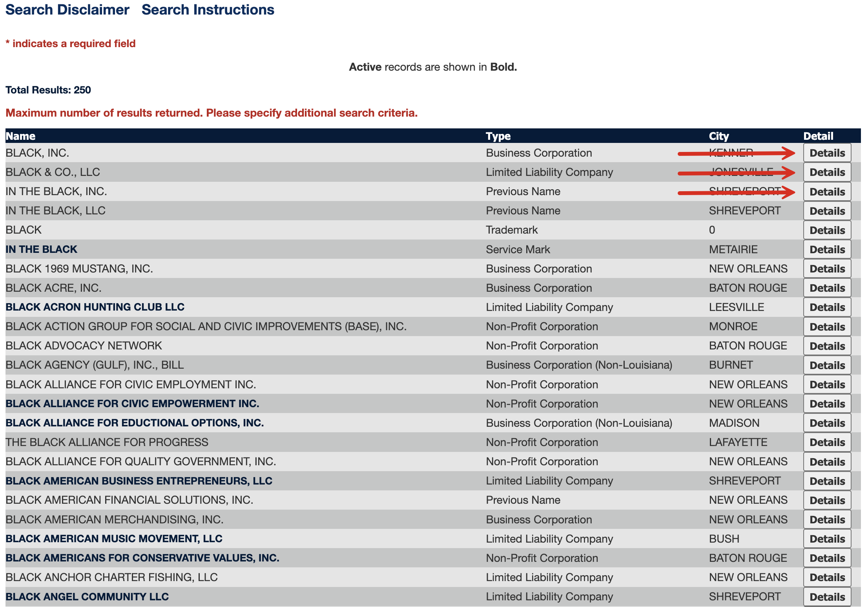Click the Name column header

coord(20,136)
